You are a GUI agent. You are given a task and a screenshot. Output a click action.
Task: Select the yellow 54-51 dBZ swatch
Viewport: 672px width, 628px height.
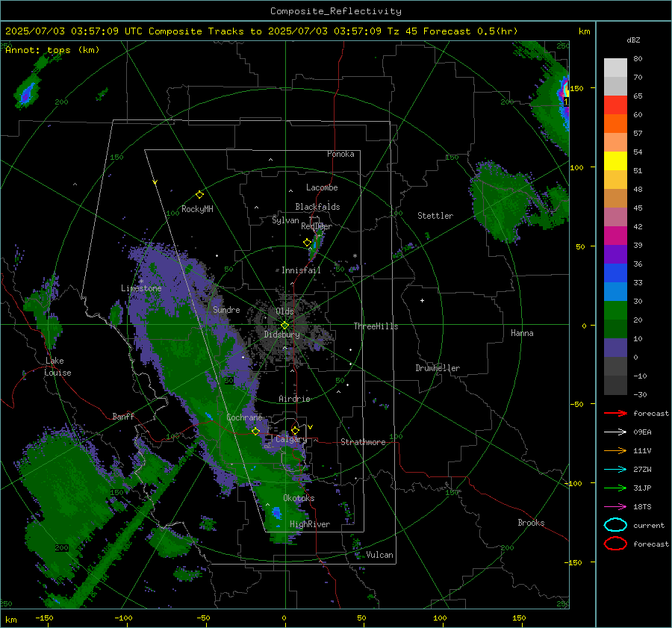(615, 161)
